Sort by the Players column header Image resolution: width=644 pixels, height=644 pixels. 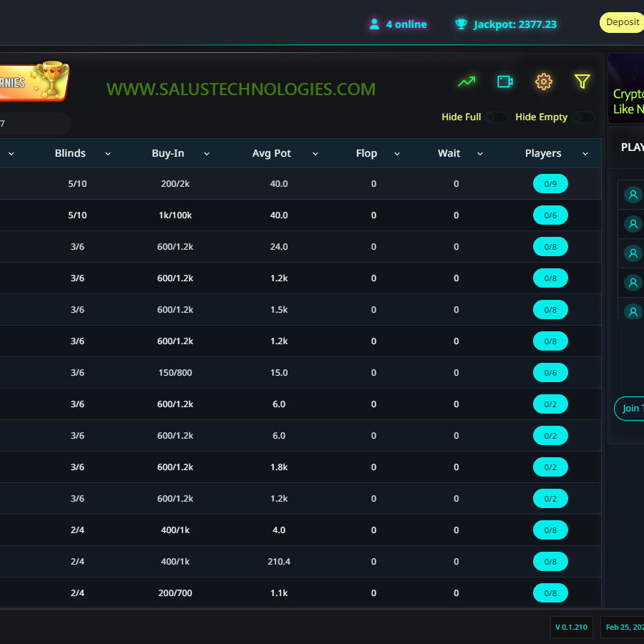(543, 153)
